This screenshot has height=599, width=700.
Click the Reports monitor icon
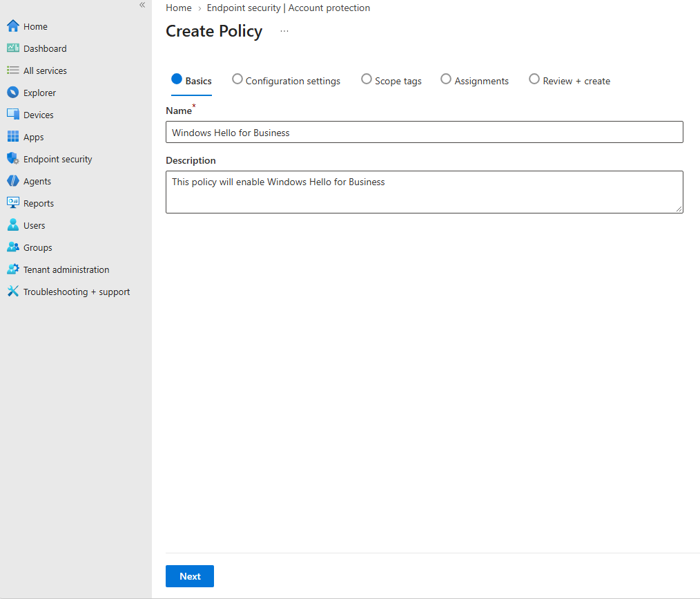click(x=13, y=203)
